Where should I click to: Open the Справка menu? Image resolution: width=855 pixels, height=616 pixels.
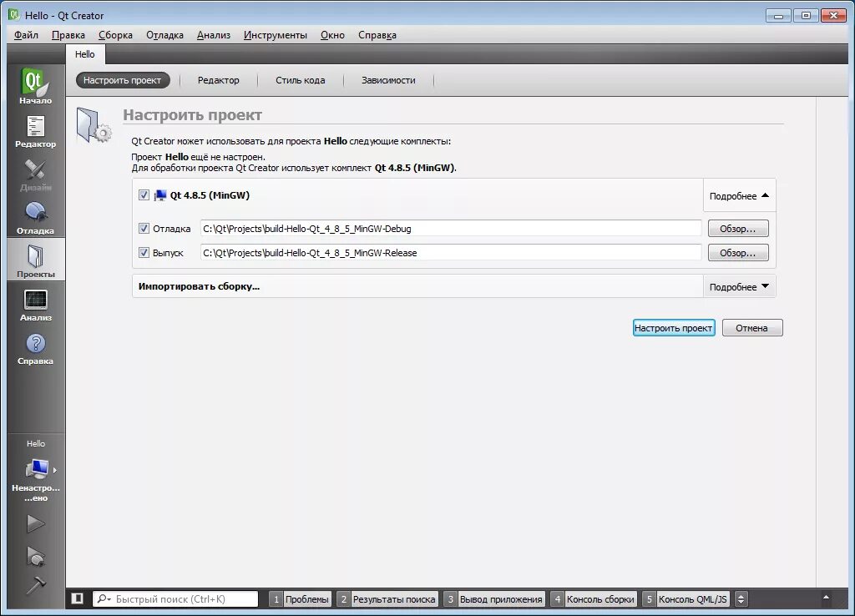377,35
